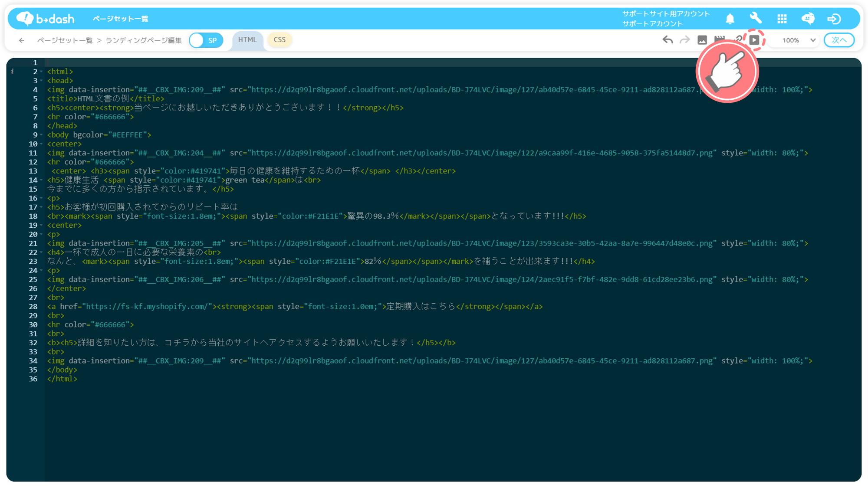Click the info marker beside line 2
The image size is (868, 488).
12,71
